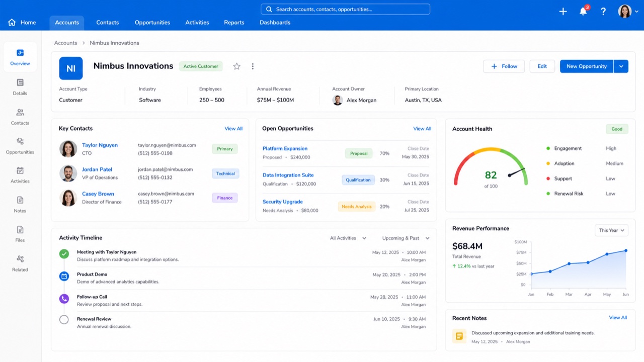Open the user profile avatar
This screenshot has width=644, height=362.
point(624,11)
